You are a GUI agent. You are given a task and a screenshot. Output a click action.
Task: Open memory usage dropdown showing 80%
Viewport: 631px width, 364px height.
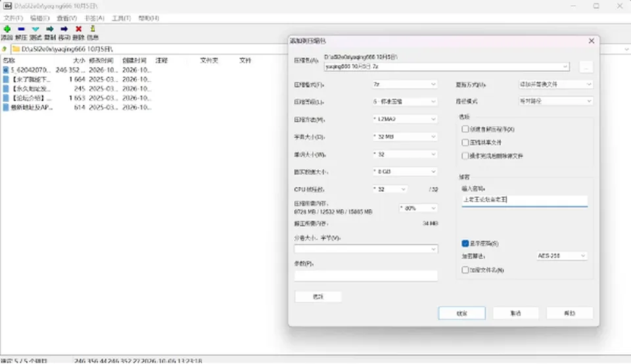pos(418,208)
